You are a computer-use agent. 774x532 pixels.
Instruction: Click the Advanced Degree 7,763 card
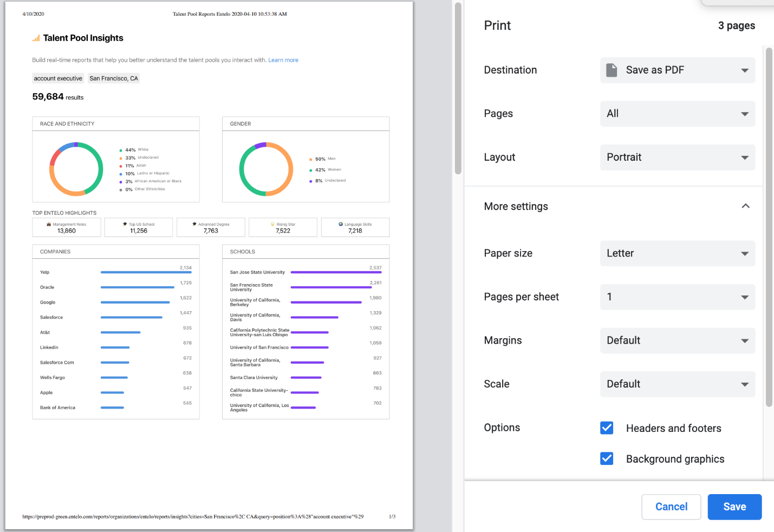pos(211,227)
